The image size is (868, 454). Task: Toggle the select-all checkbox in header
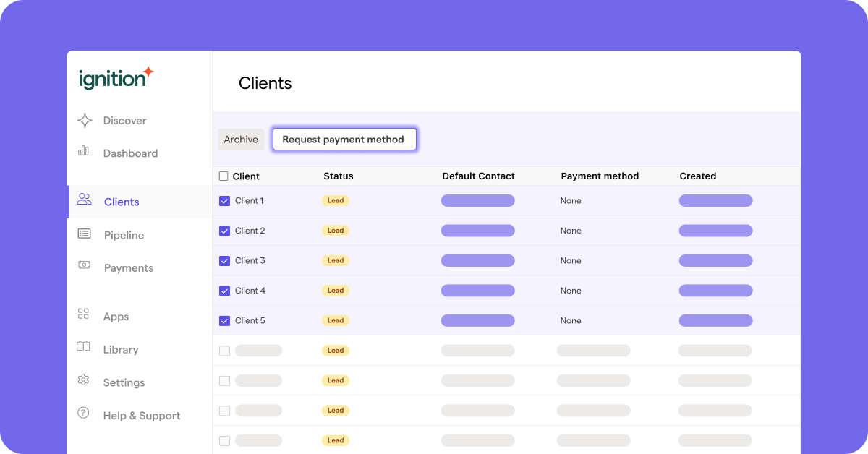tap(224, 176)
